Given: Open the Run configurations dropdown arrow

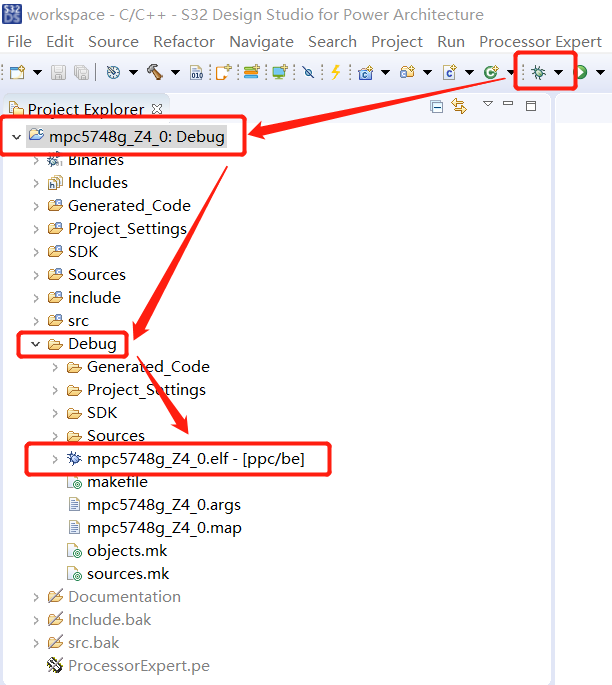Looking at the screenshot, I should 601,72.
